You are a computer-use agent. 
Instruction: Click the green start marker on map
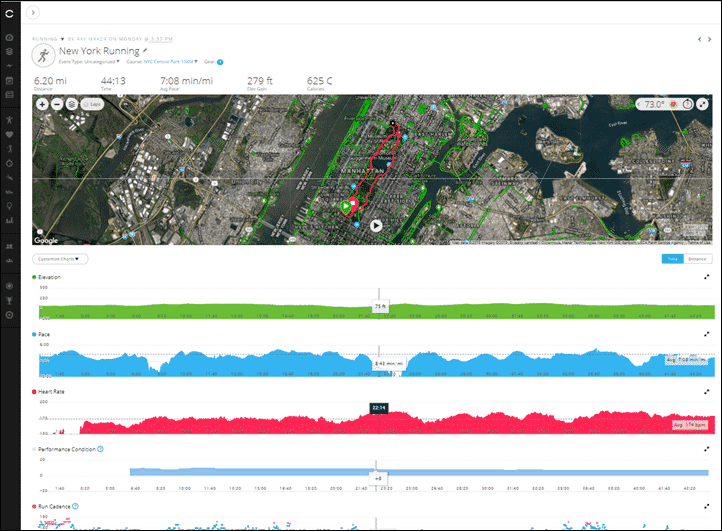[x=346, y=206]
